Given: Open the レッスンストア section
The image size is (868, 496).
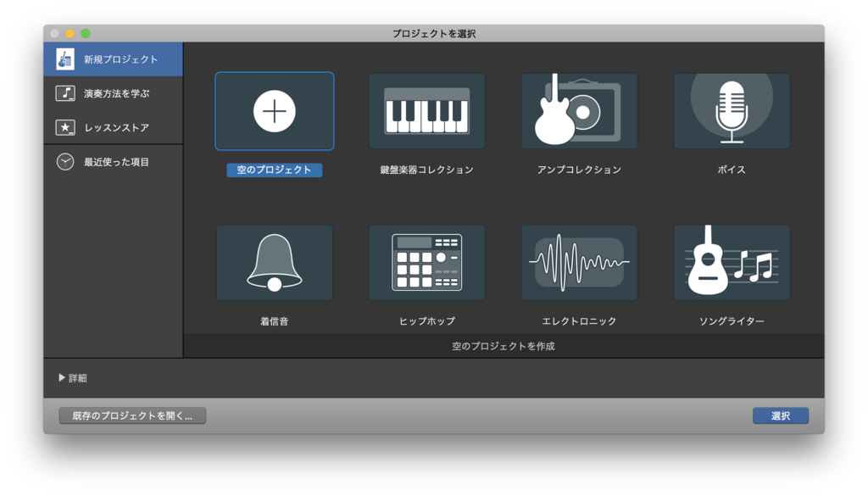Looking at the screenshot, I should click(114, 128).
